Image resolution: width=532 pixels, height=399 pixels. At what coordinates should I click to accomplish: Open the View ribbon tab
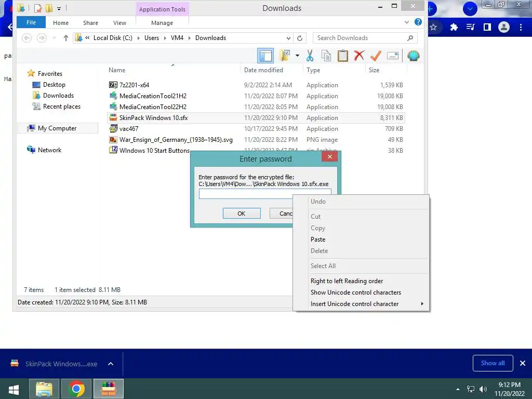pos(120,23)
